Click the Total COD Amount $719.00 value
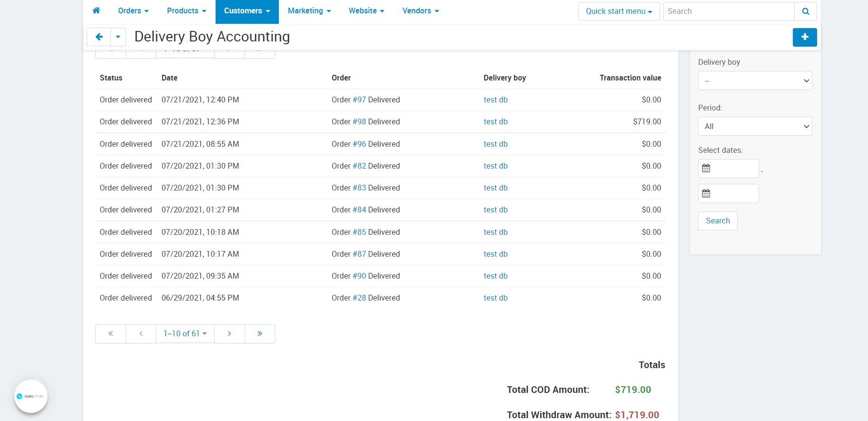The height and width of the screenshot is (421, 868). point(633,390)
